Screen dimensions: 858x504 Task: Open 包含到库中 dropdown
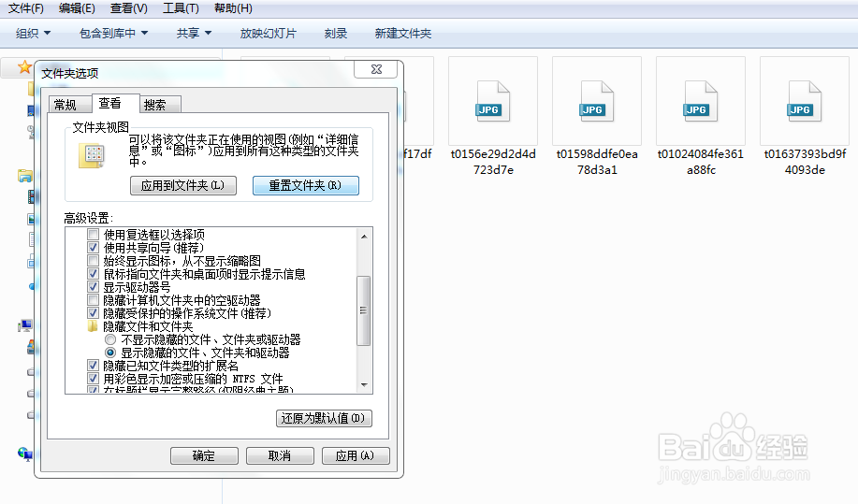[113, 34]
